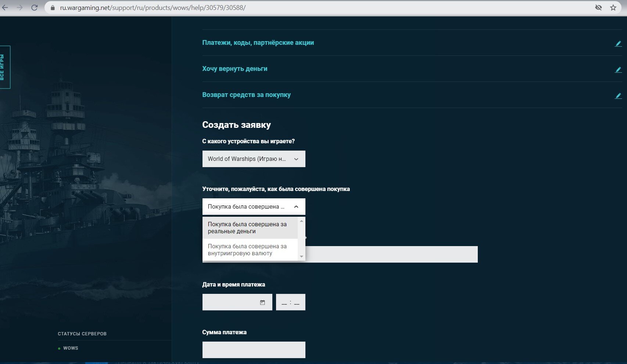Click the Сумма платежа input field
627x364 pixels.
click(x=254, y=350)
